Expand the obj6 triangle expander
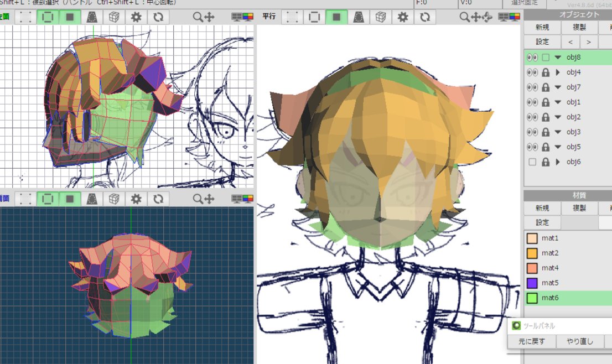The image size is (612, 364). click(558, 162)
